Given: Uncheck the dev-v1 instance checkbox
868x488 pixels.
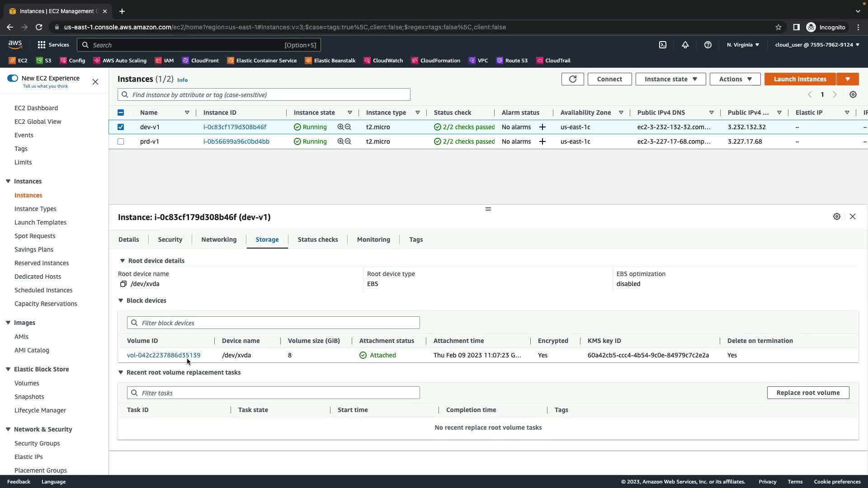Looking at the screenshot, I should click(121, 127).
